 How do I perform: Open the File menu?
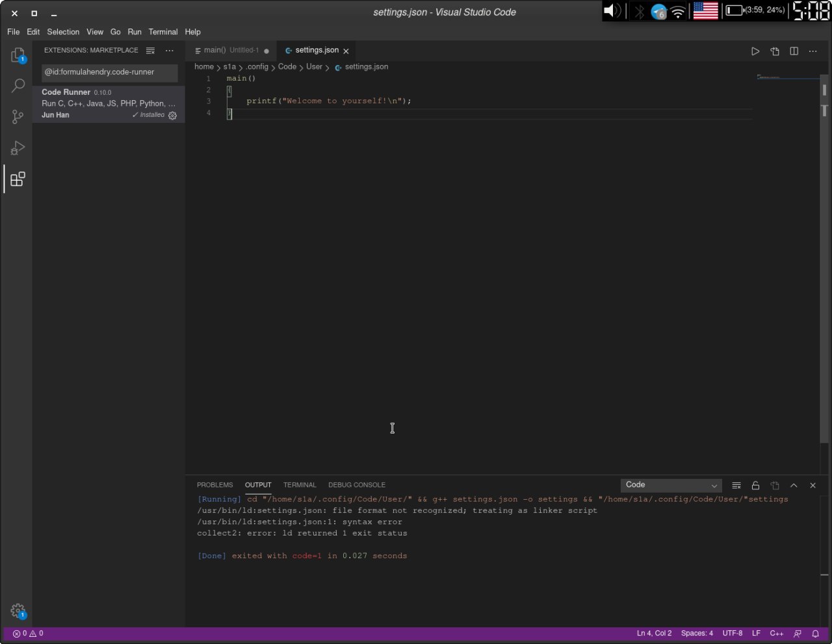pyautogui.click(x=13, y=32)
